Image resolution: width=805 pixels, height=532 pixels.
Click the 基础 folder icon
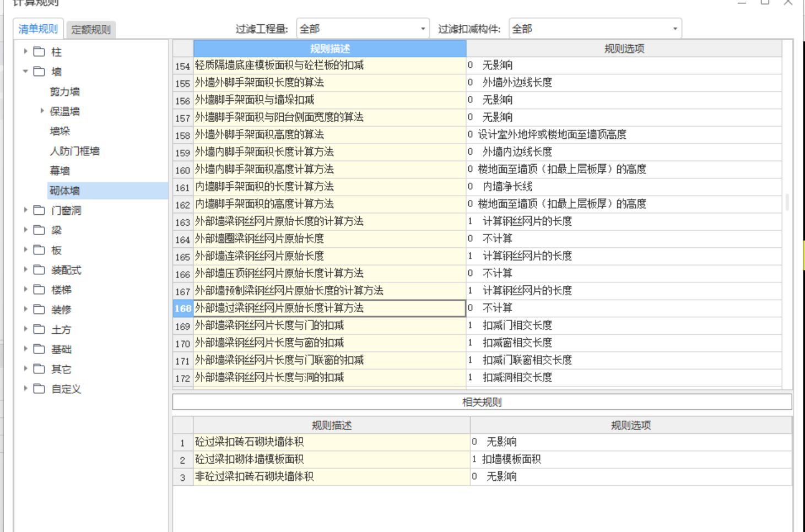39,349
